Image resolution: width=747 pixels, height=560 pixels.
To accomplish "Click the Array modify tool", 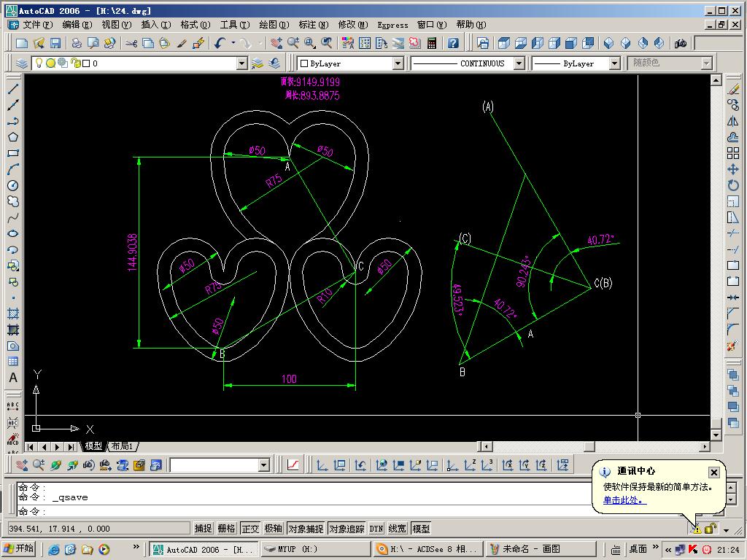I will coord(733,153).
